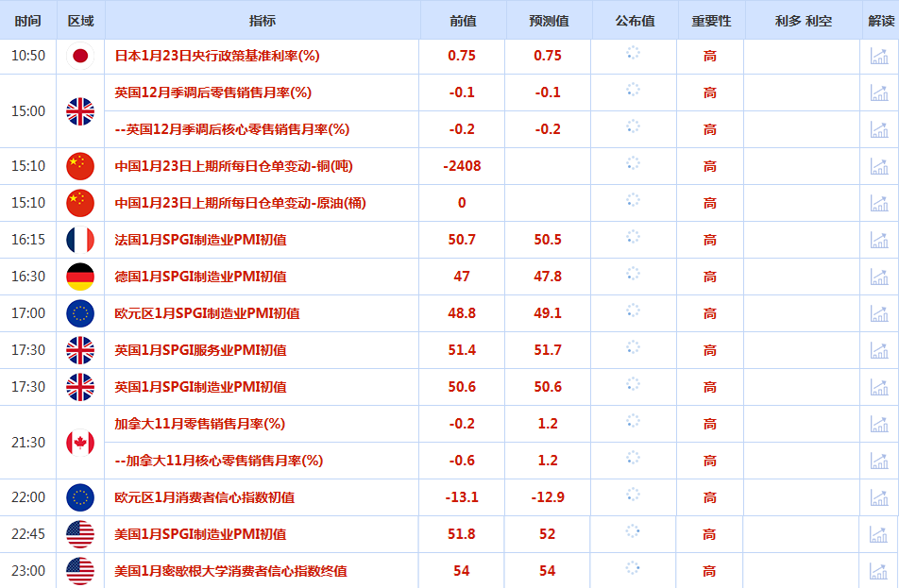Open chart icon for Canada retail sales
This screenshot has width=899, height=588.
click(879, 424)
